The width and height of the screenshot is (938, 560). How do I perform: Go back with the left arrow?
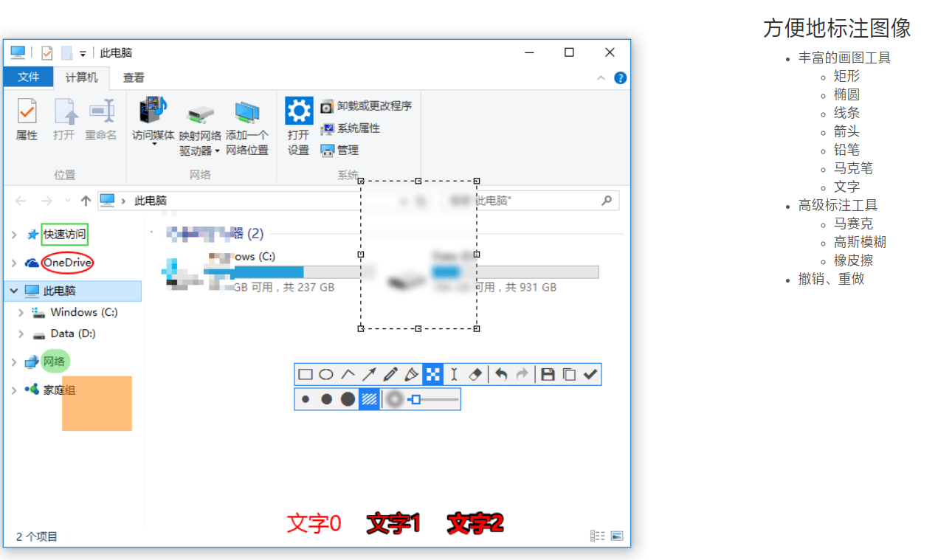(x=21, y=201)
